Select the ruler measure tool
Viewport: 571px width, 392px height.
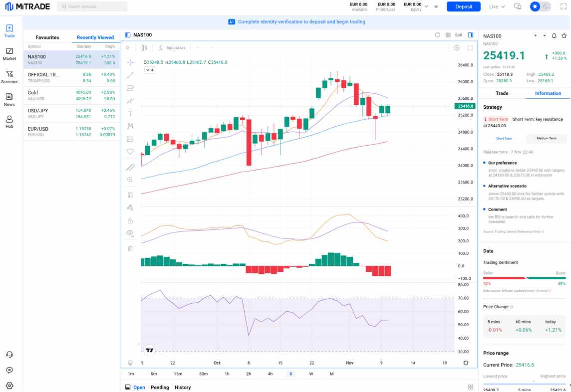130,167
